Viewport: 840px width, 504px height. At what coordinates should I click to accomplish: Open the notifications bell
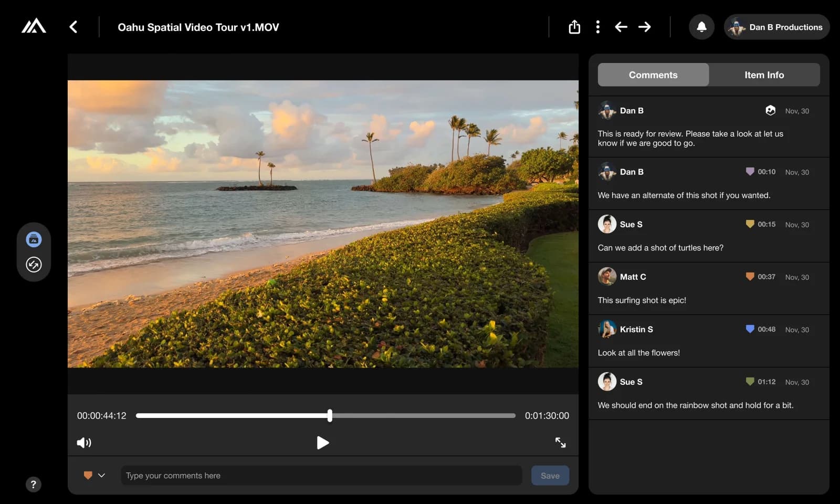click(x=701, y=27)
